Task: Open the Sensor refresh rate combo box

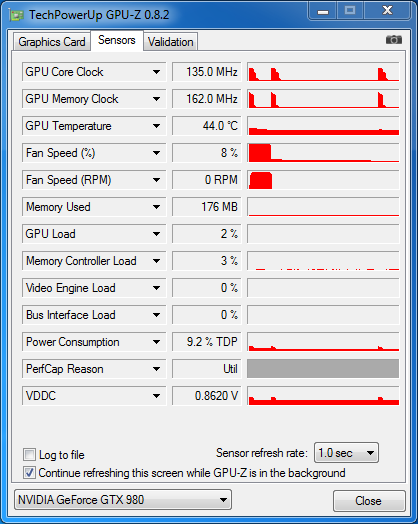Action: pyautogui.click(x=346, y=453)
